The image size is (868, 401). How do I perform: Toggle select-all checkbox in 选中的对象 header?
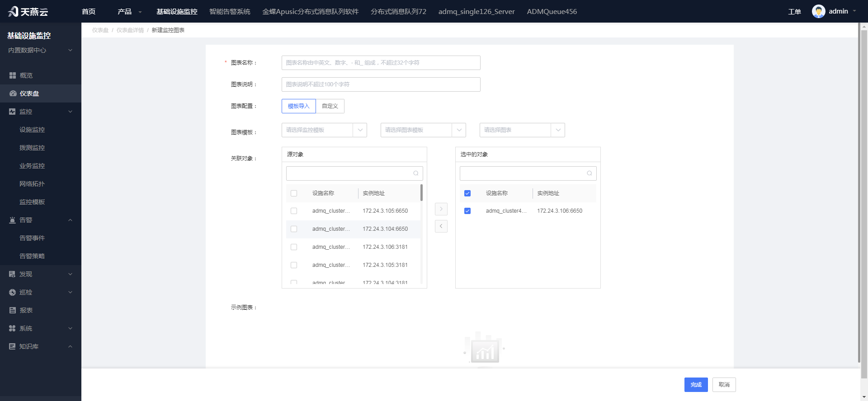coord(467,193)
